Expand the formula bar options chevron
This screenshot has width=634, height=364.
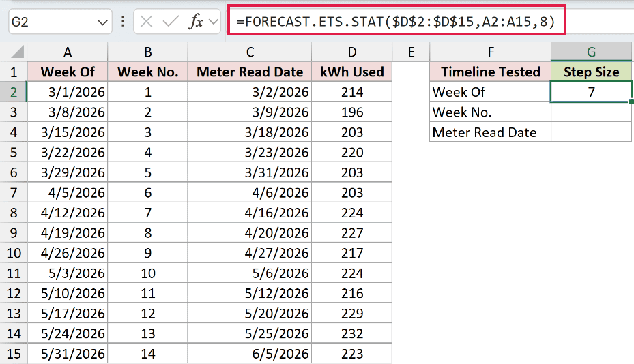pyautogui.click(x=214, y=22)
